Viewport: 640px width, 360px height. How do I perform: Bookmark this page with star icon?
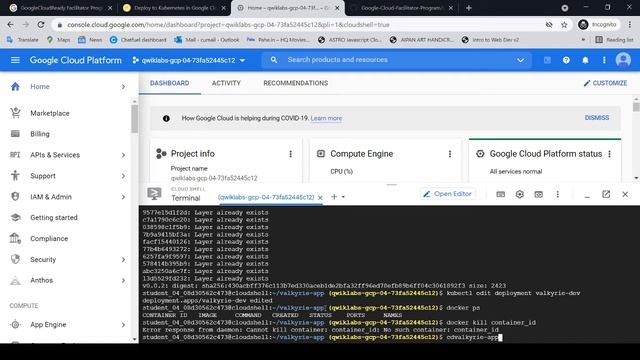[x=564, y=25]
